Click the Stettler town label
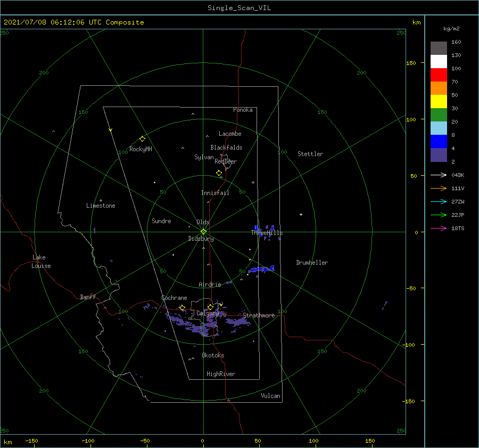Viewport: 479px width, 448px height. coord(310,154)
